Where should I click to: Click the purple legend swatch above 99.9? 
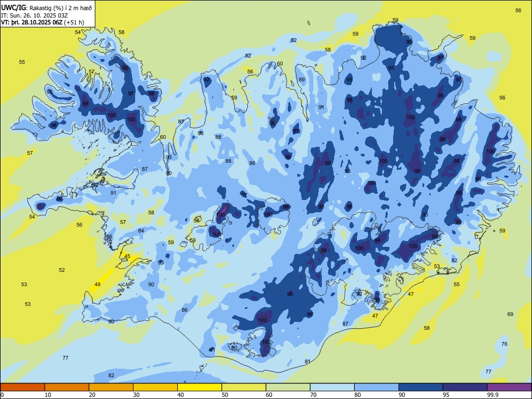pyautogui.click(x=509, y=387)
